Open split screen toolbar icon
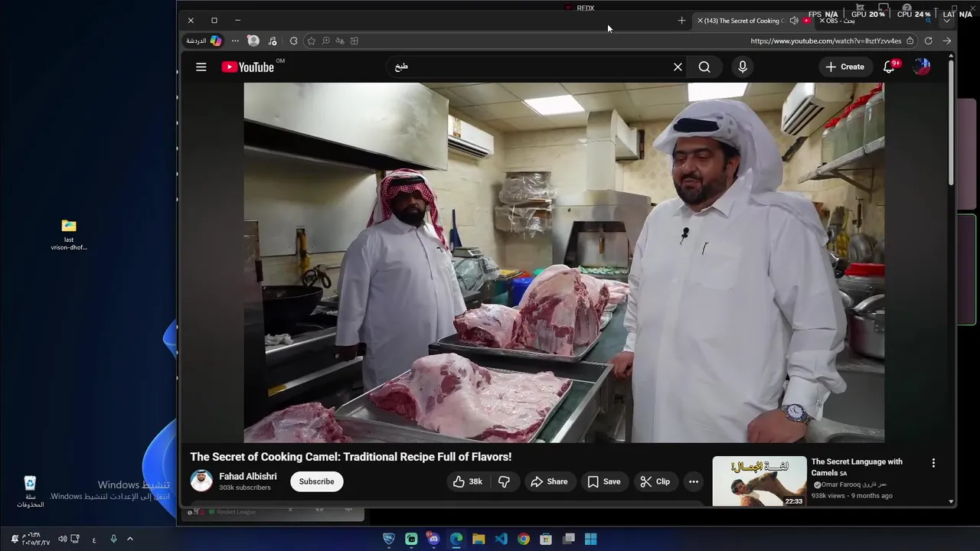 click(x=354, y=41)
